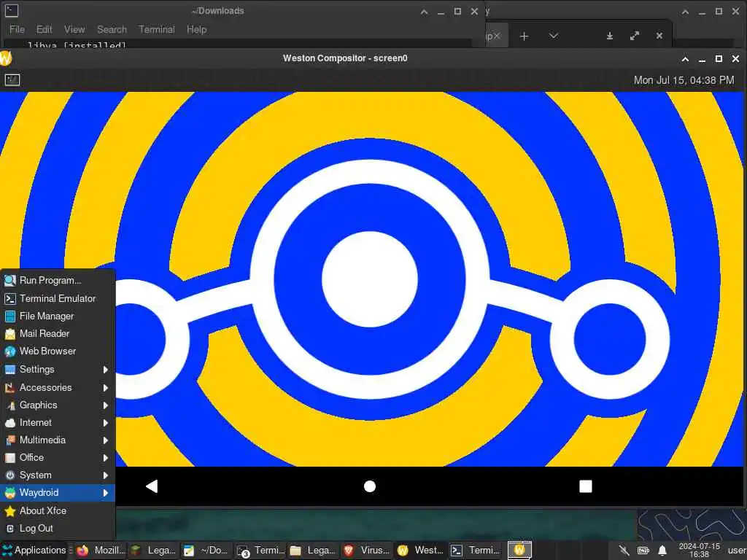Open File Manager menu entry
The height and width of the screenshot is (560, 747).
point(58,316)
